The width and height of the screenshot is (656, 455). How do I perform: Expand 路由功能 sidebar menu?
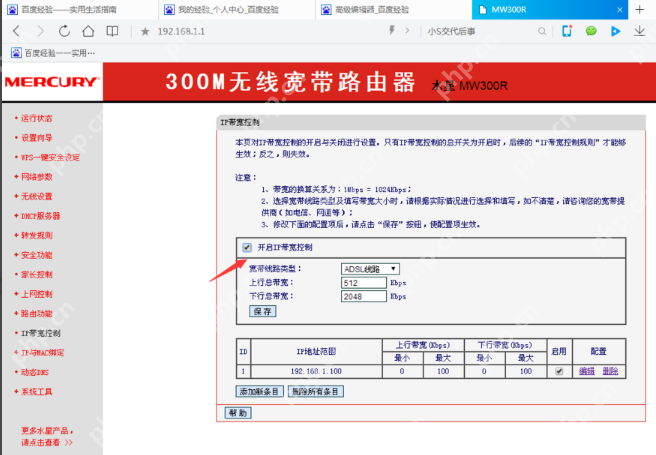[37, 313]
